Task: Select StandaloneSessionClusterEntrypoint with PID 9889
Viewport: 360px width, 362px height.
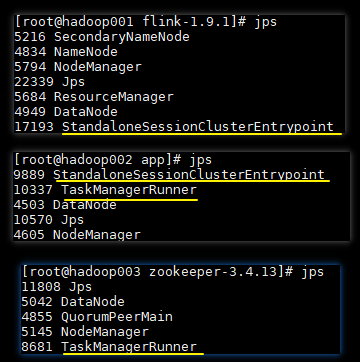Action: [x=169, y=175]
